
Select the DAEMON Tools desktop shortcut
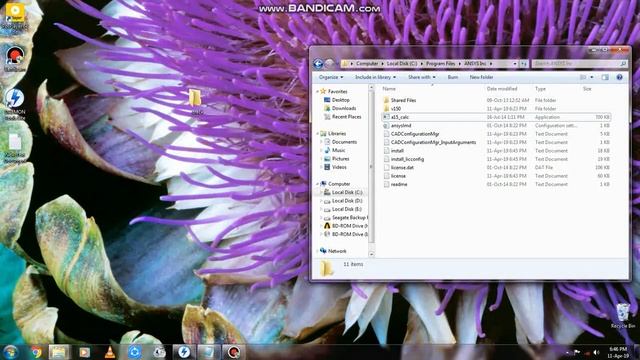(x=15, y=104)
